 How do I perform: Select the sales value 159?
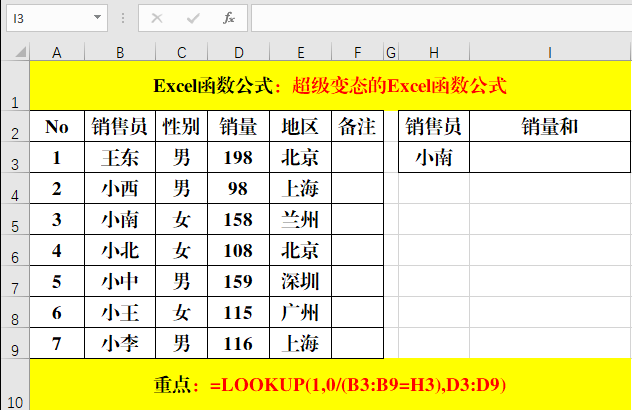tap(239, 281)
